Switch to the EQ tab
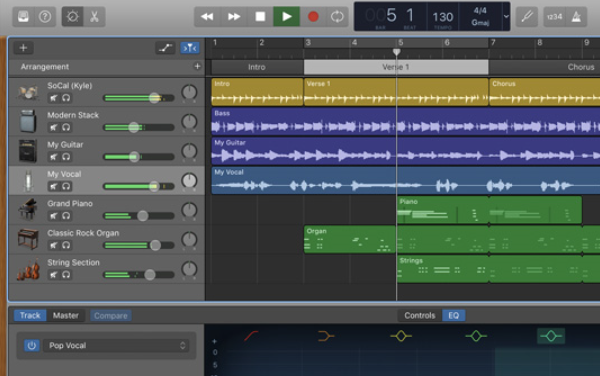The image size is (600, 376). tap(453, 315)
